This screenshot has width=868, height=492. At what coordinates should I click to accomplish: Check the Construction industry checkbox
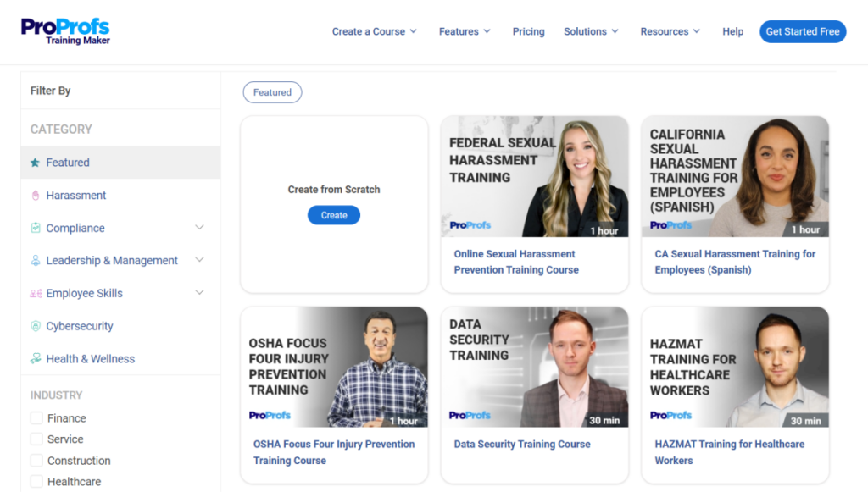point(36,461)
